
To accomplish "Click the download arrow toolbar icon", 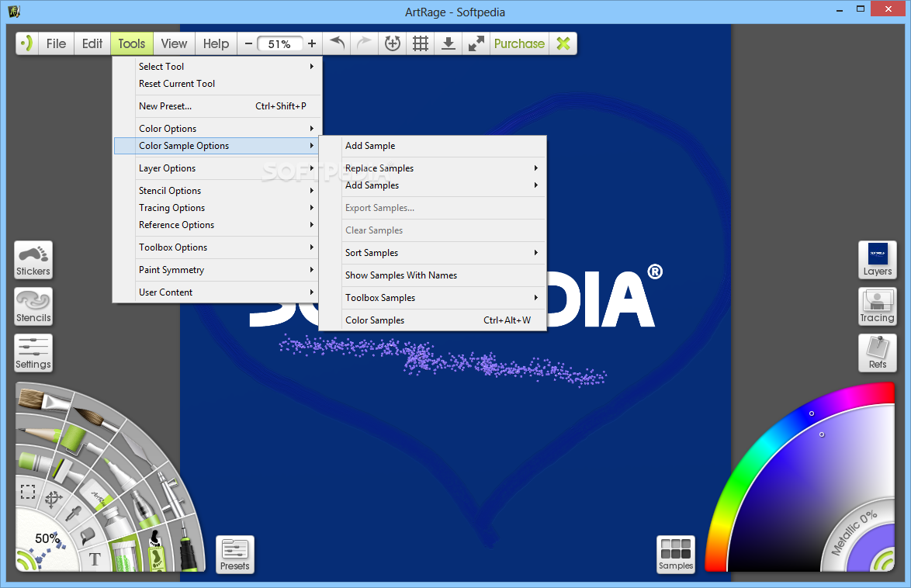I will (x=449, y=43).
